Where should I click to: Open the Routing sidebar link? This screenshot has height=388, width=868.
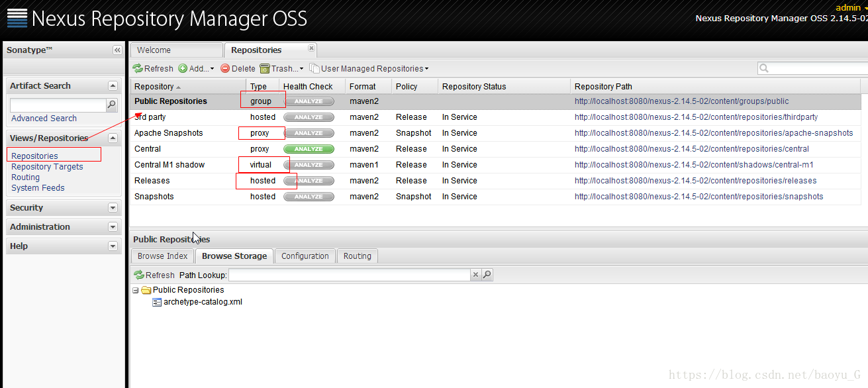pyautogui.click(x=25, y=177)
